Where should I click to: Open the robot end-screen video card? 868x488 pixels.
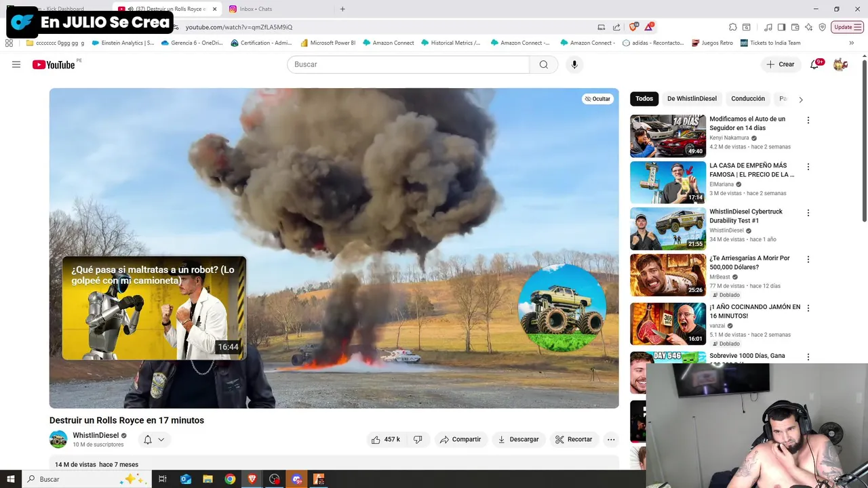(x=154, y=308)
